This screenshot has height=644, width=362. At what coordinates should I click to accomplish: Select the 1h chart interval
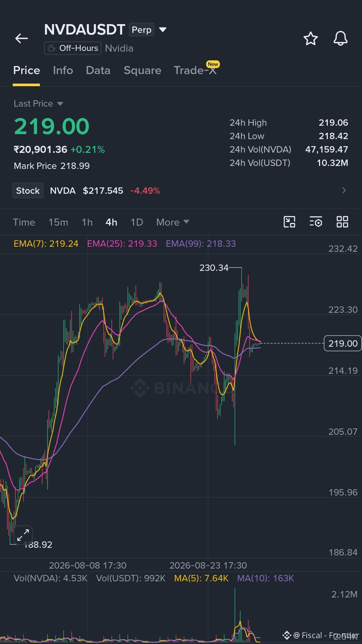coord(87,222)
